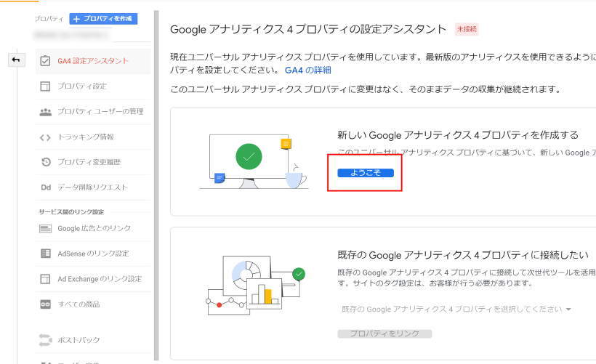This screenshot has height=364, width=596.
Task: Click the データ削除リクエスト Dd icon
Action: click(x=45, y=187)
